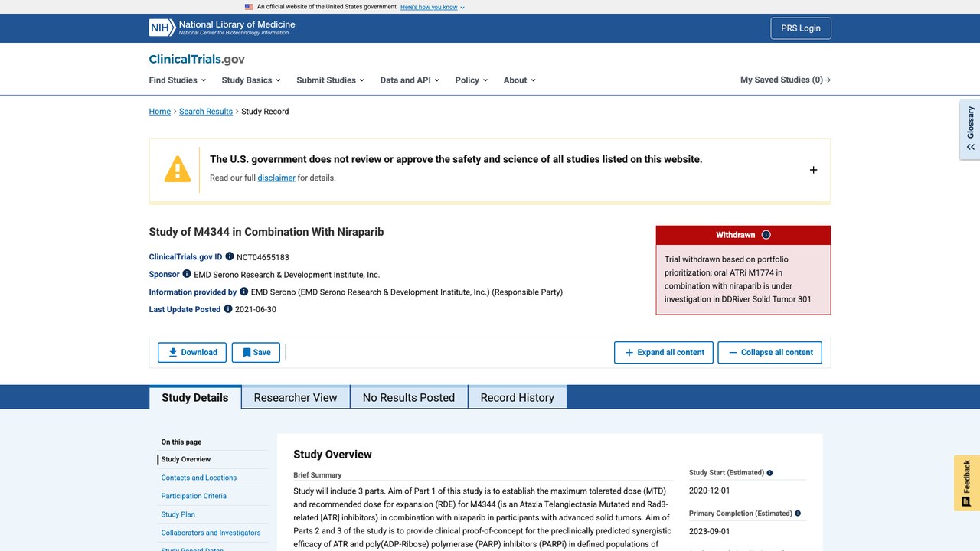Click Expand all content button
This screenshot has height=551, width=980.
click(x=664, y=352)
